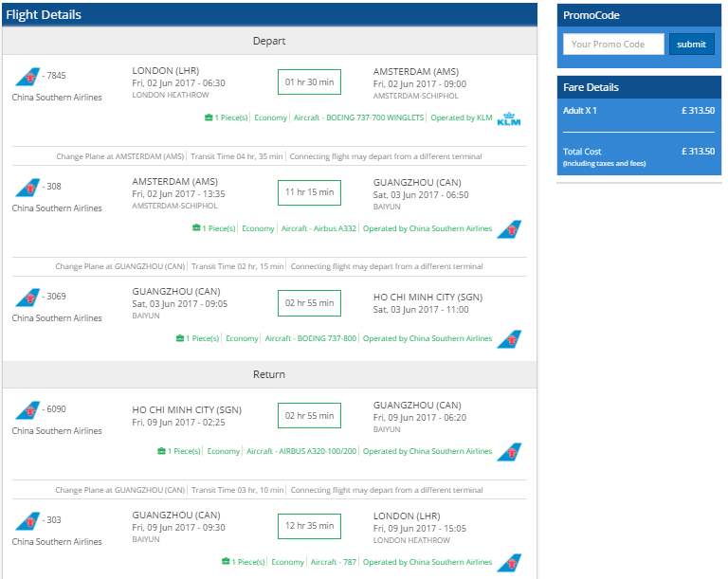The image size is (728, 579).
Task: Click the 11 hr 15 min duration box
Action: (x=309, y=192)
